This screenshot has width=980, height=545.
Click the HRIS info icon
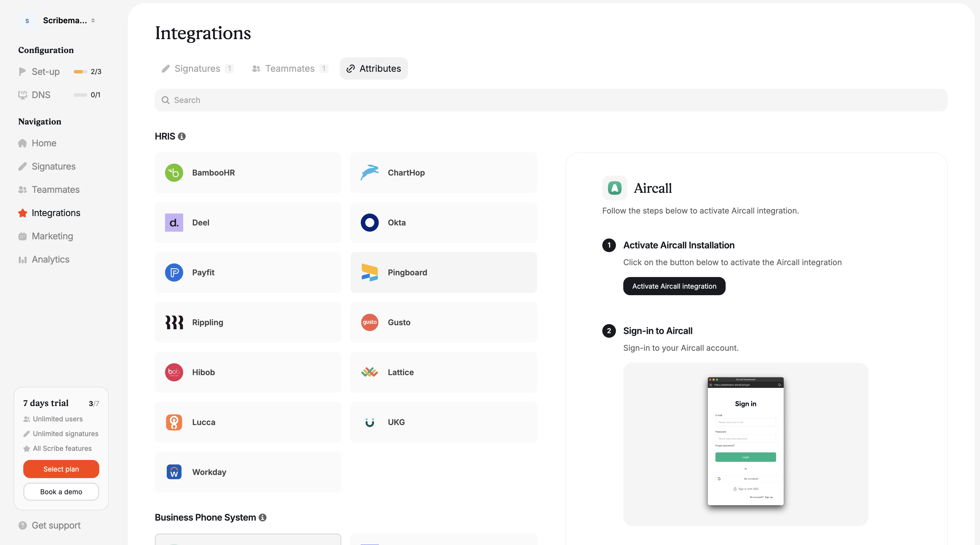point(182,136)
